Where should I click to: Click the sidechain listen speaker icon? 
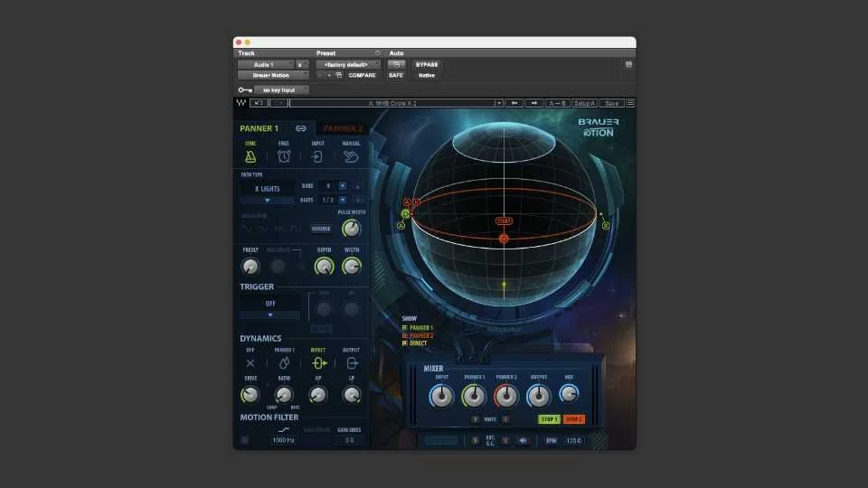(x=523, y=440)
